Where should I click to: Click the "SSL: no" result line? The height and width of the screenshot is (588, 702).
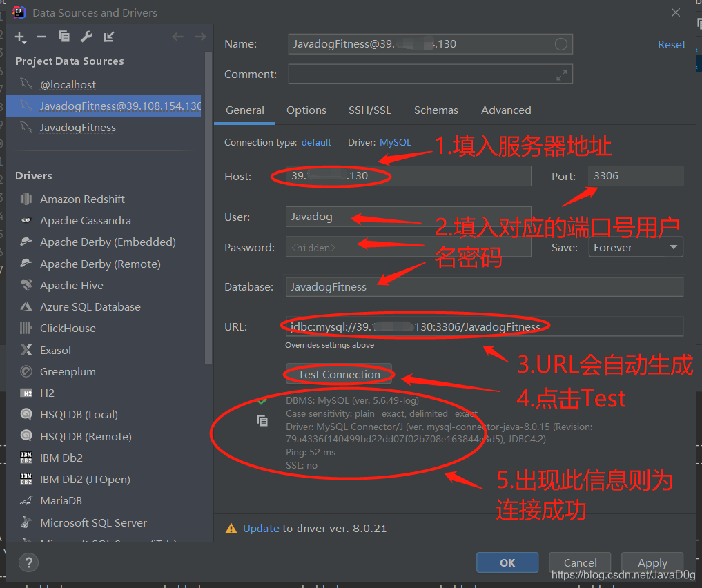click(302, 465)
